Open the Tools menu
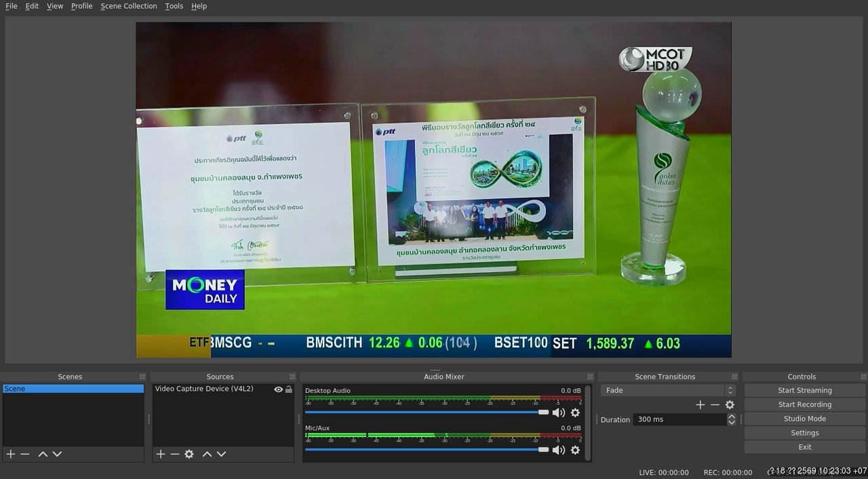This screenshot has width=868, height=479. coord(174,6)
